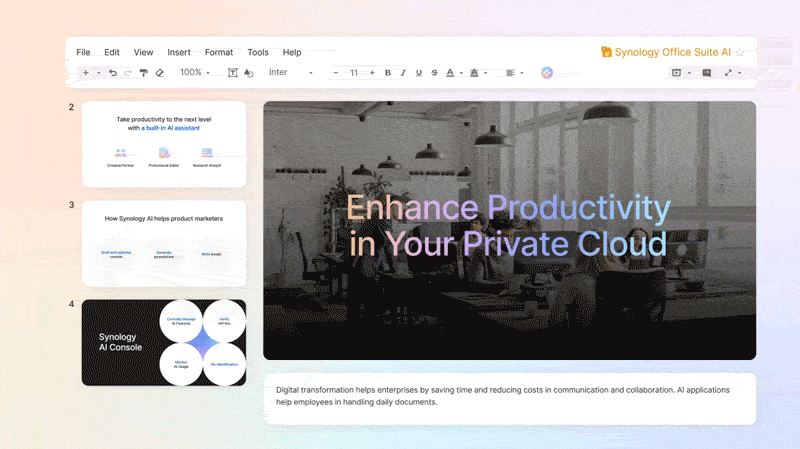Open the File menu

(x=83, y=53)
